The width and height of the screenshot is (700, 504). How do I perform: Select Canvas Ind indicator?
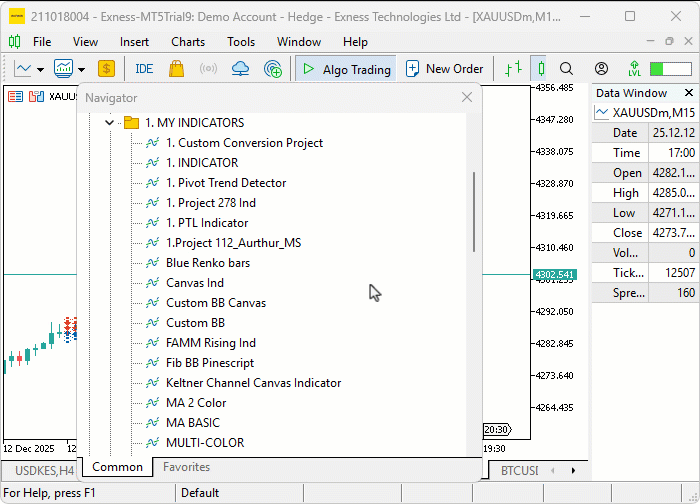195,283
